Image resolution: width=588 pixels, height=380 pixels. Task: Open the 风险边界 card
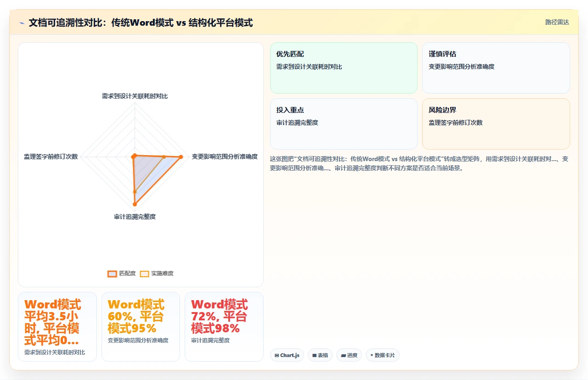496,124
